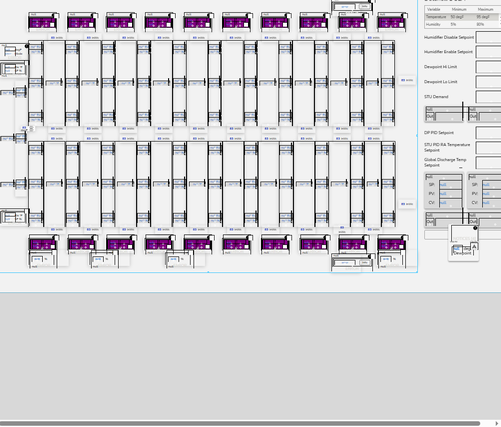Click the Dewpoint Lo Limit input box

[488, 82]
